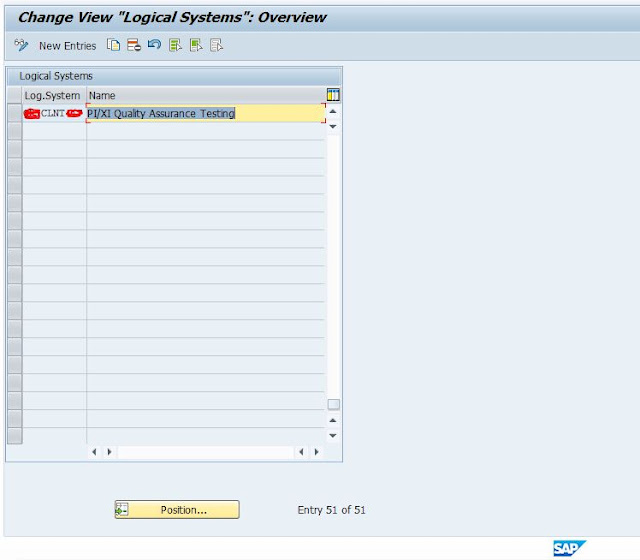Click the upper scroll-up arrow of table scrollbar
Image resolution: width=640 pixels, height=560 pixels.
333,111
